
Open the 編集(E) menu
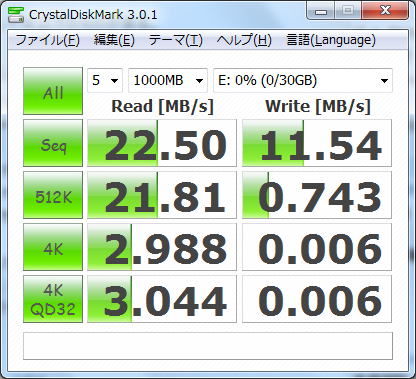(x=114, y=40)
